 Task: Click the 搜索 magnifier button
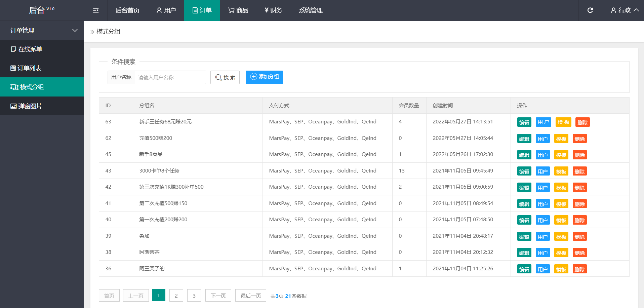coord(225,77)
